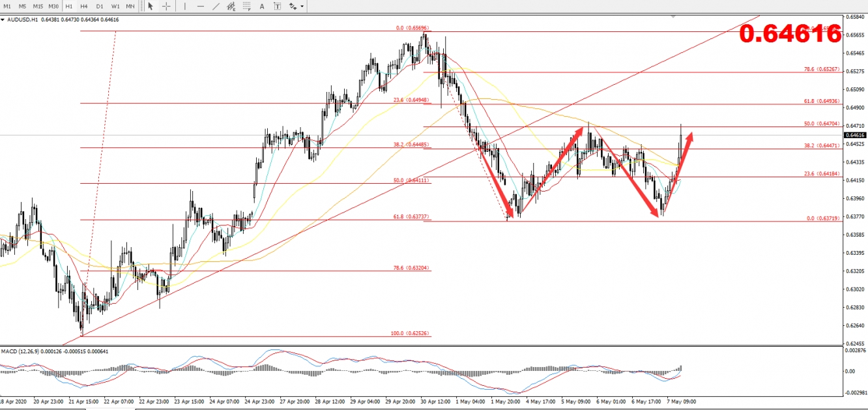
Task: Click the MN monthly timeframe button
Action: pyautogui.click(x=130, y=7)
